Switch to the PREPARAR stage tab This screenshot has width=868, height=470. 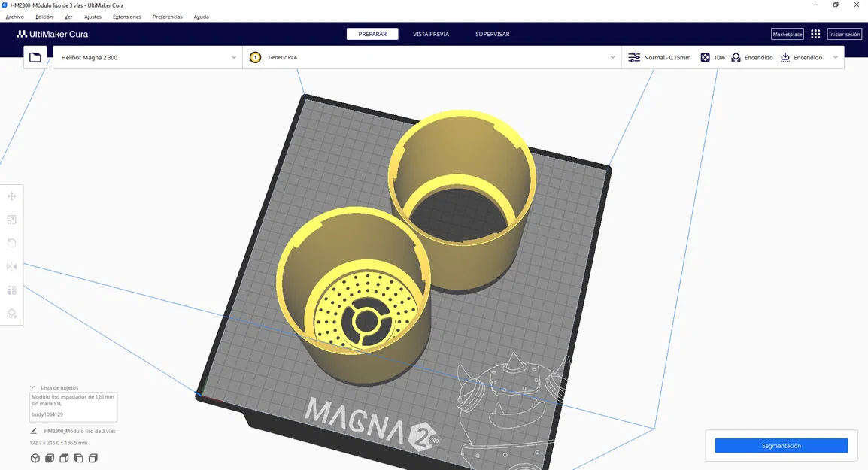pyautogui.click(x=372, y=35)
